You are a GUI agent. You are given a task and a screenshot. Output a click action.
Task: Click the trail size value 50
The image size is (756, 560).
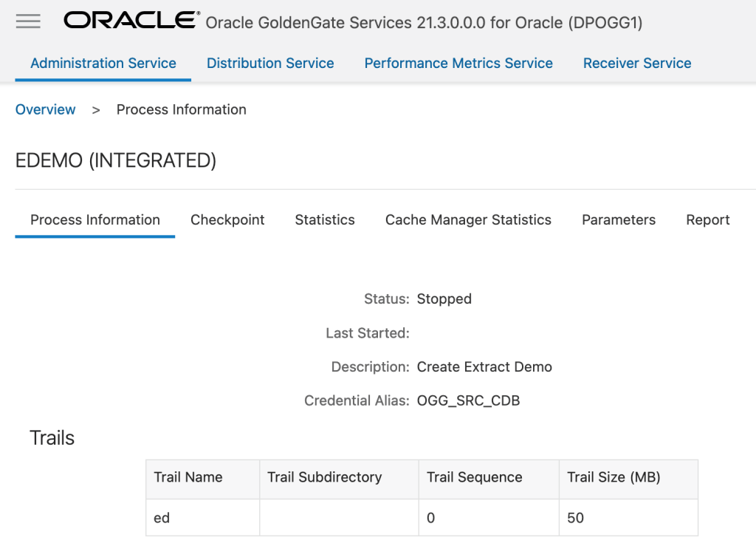[575, 518]
